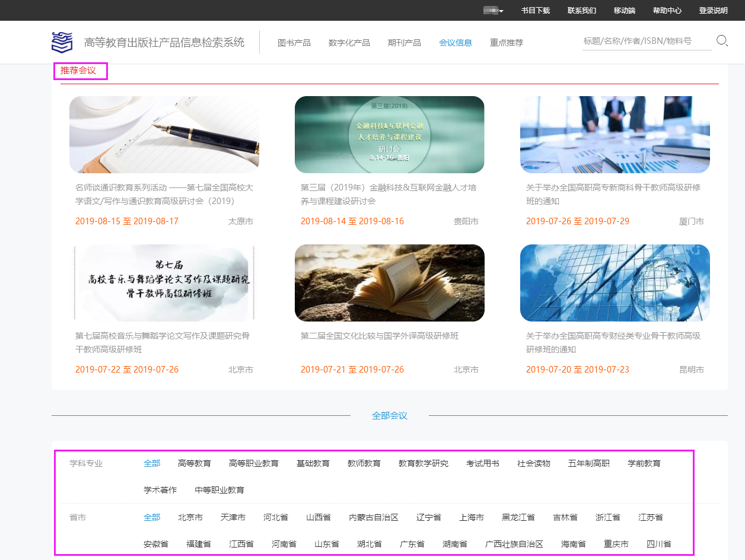Screen dimensions: 745x560
Task: Click the 重点推荐 navigation item
Action: (507, 43)
